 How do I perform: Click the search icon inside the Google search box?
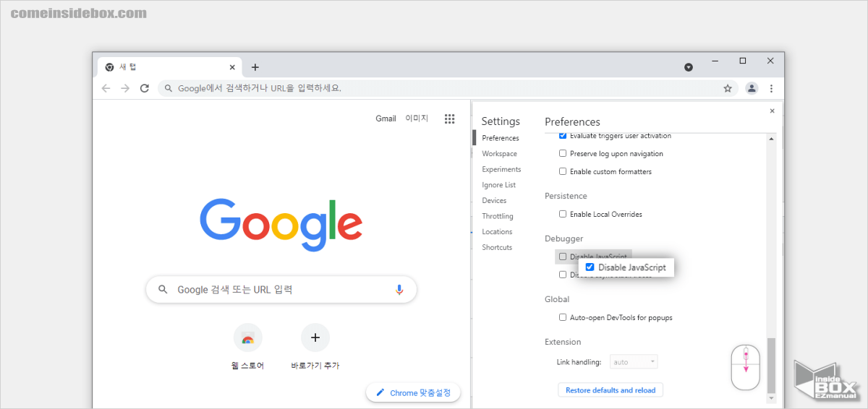[163, 290]
